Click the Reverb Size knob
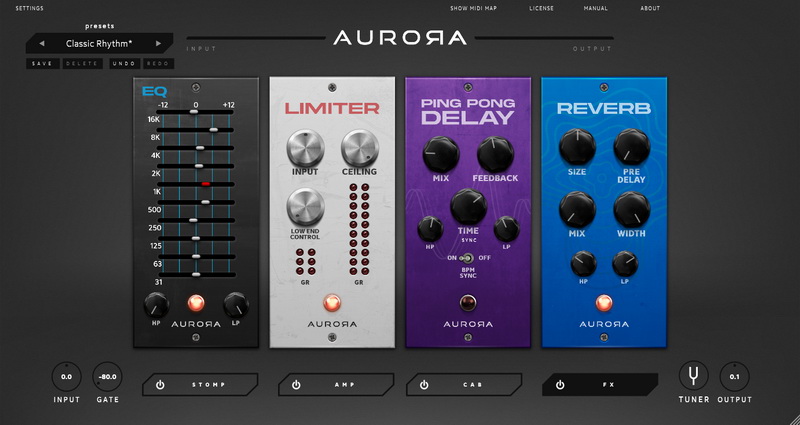 [x=577, y=147]
